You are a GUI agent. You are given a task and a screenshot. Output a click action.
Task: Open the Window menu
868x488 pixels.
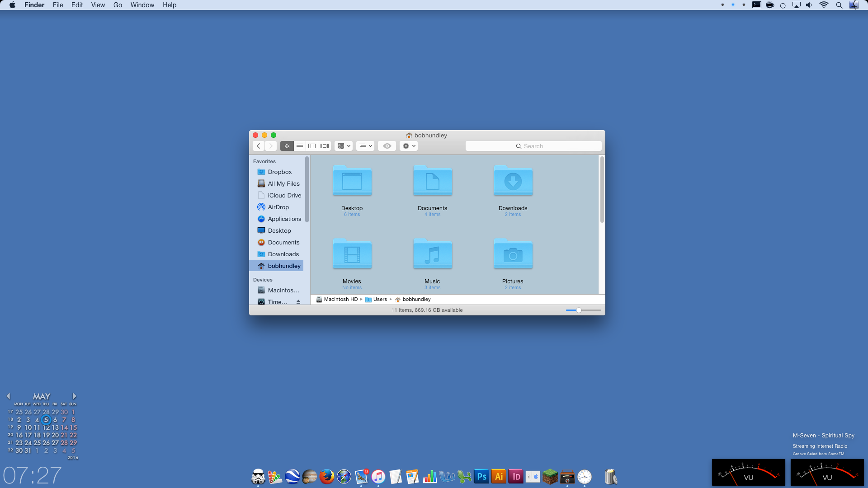tap(142, 5)
